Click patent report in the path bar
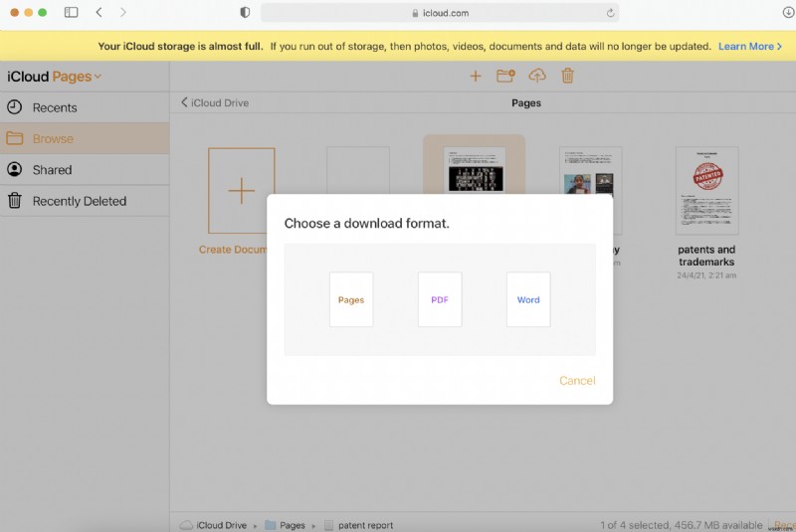Image resolution: width=796 pixels, height=532 pixels. coord(358,525)
